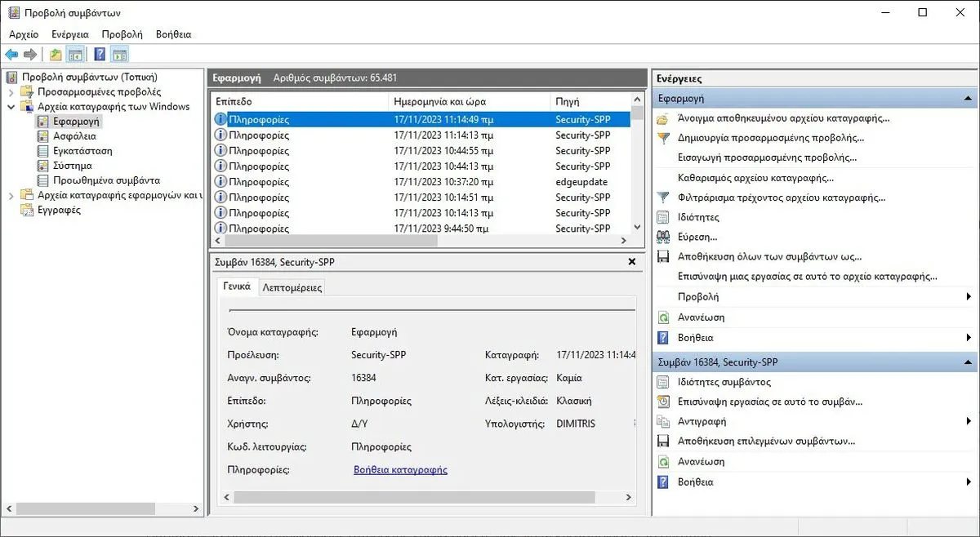This screenshot has height=537, width=980.
Task: Click the create custom view funnel icon
Action: (663, 138)
